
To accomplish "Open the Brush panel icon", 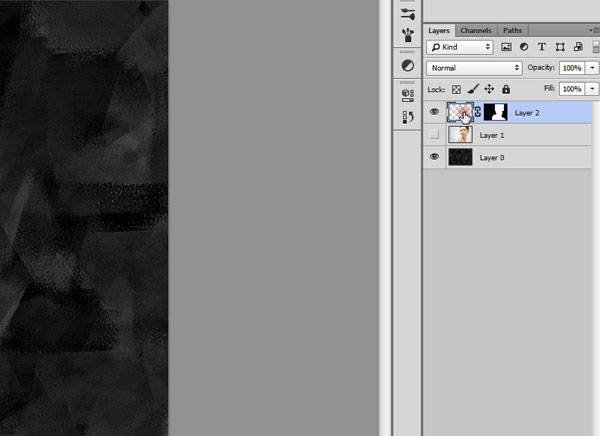I will coord(407,12).
